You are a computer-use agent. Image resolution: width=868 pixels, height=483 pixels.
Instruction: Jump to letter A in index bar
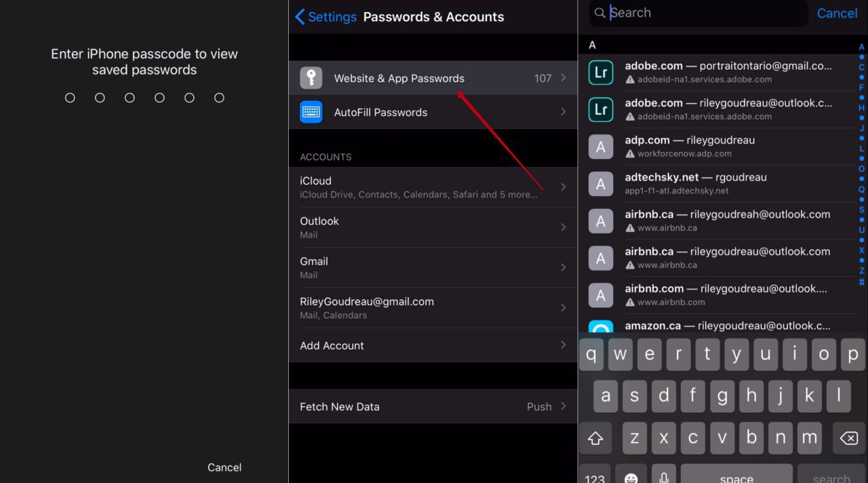click(x=862, y=47)
